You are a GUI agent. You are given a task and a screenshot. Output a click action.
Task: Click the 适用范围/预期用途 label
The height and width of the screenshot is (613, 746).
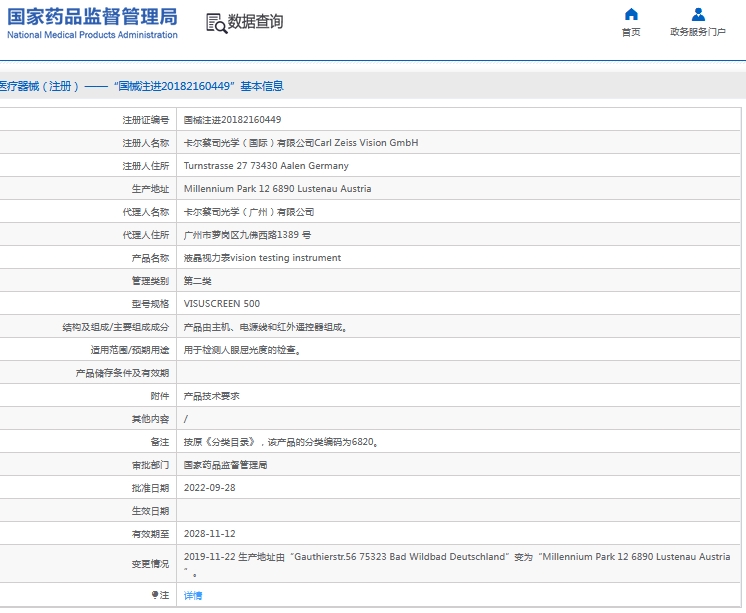click(130, 350)
